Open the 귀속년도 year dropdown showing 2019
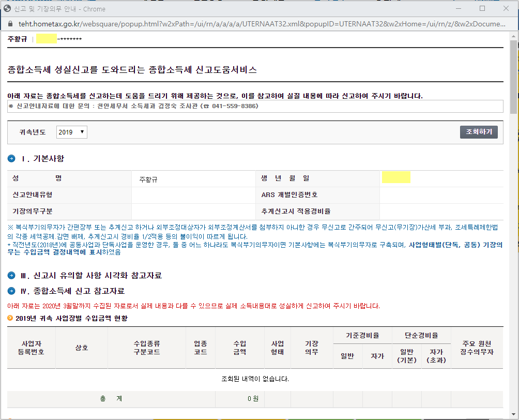 (72, 132)
